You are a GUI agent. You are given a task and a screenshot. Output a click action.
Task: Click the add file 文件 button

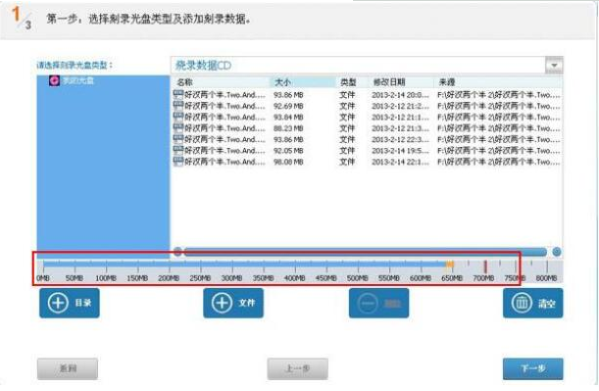coord(233,303)
